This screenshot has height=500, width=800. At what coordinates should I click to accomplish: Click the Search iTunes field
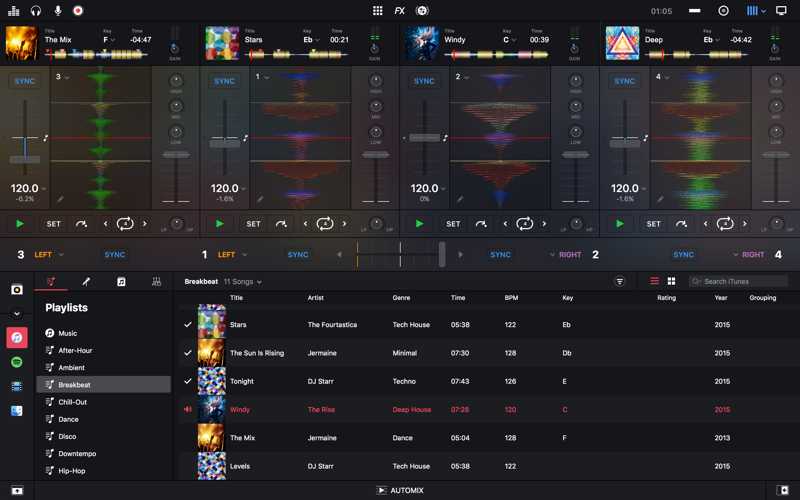click(738, 281)
